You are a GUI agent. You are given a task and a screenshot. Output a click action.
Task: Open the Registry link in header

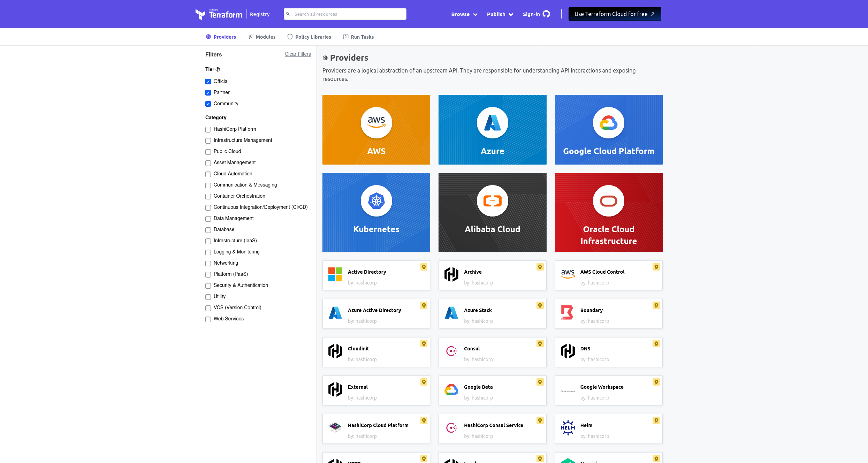[260, 14]
